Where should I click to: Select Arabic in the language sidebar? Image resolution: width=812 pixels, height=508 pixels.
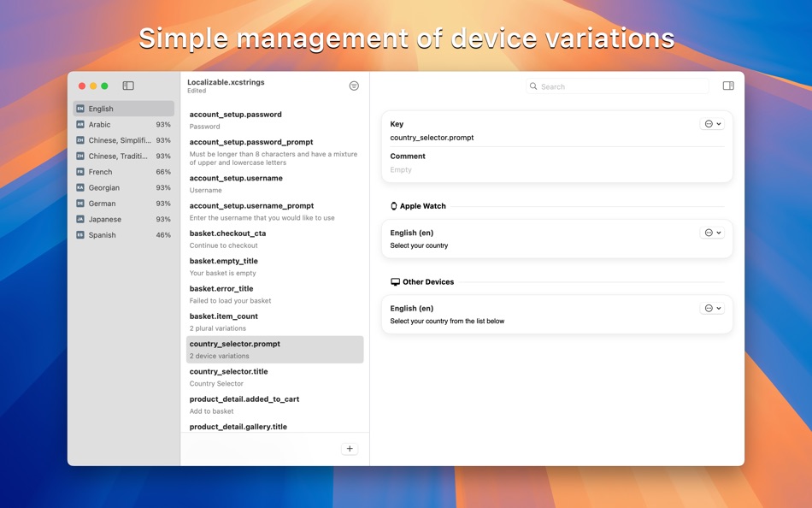pyautogui.click(x=124, y=124)
